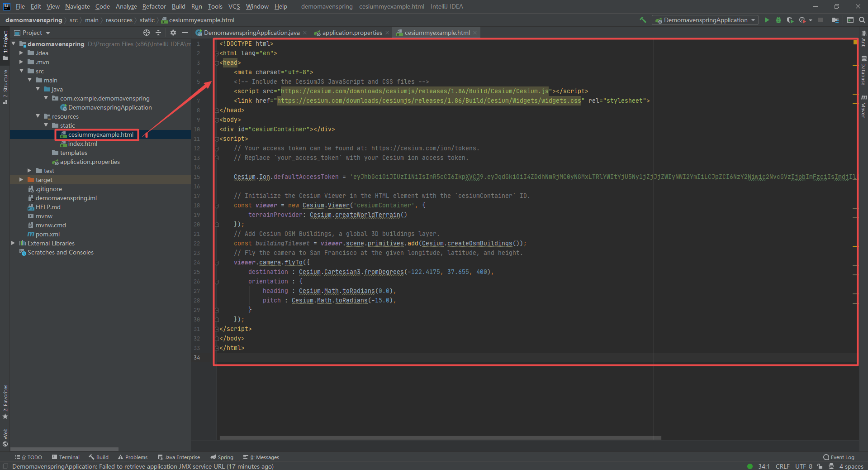868x470 pixels.
Task: Click the Locate/Select Opened File crosshair icon
Action: pyautogui.click(x=147, y=33)
